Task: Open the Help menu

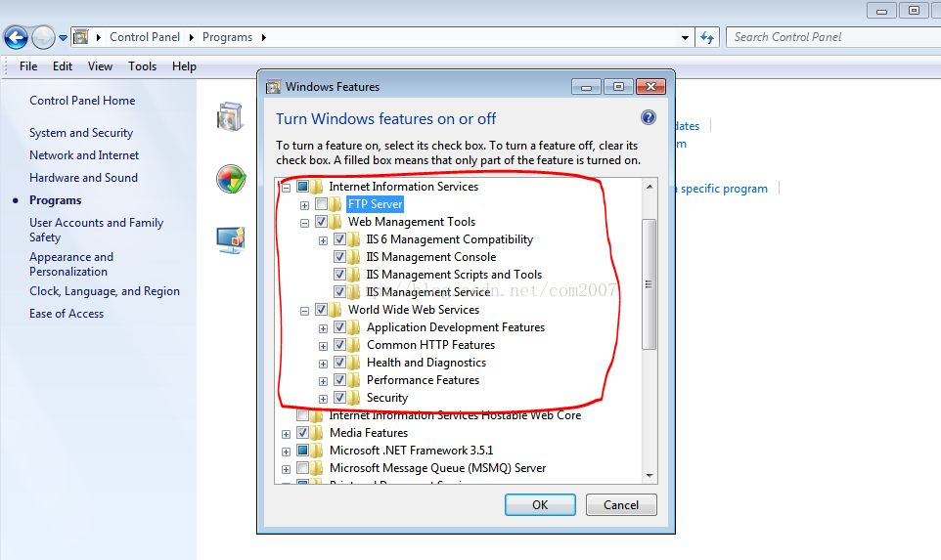Action: pos(184,66)
